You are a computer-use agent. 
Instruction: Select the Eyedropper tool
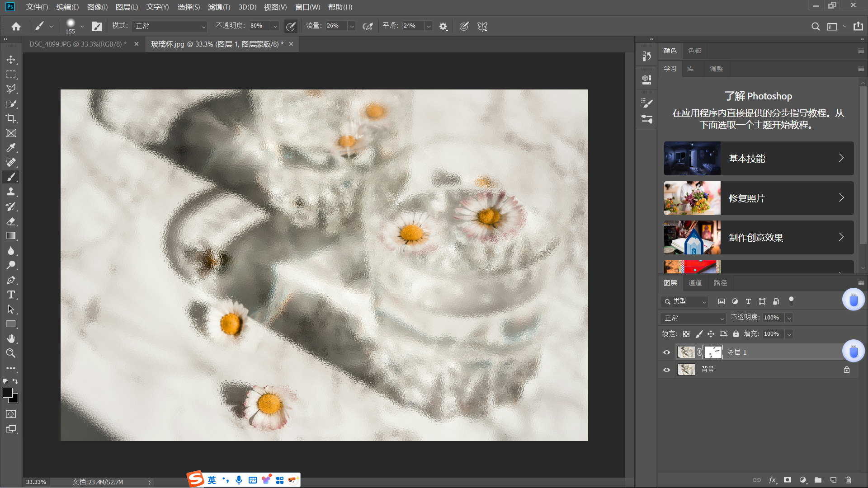[x=11, y=148]
